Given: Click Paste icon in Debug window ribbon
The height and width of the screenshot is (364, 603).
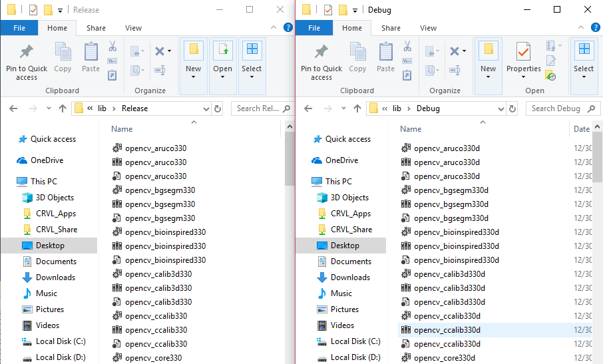Looking at the screenshot, I should (x=386, y=53).
